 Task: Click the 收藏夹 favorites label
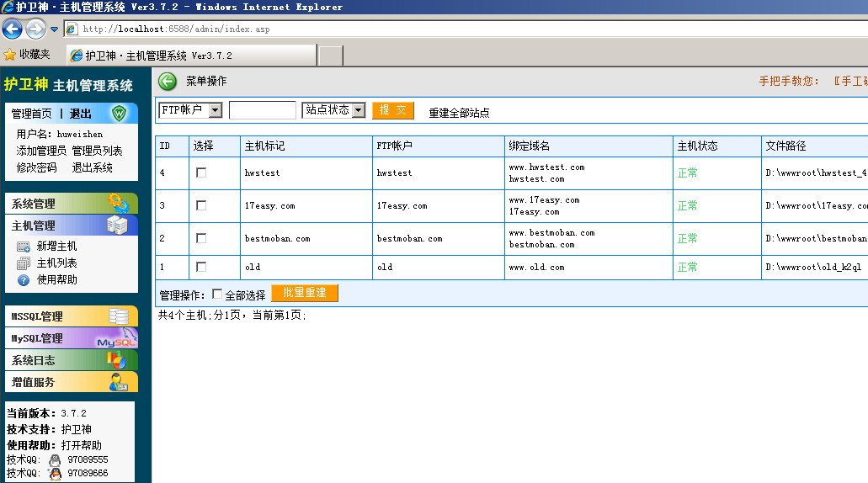click(35, 54)
